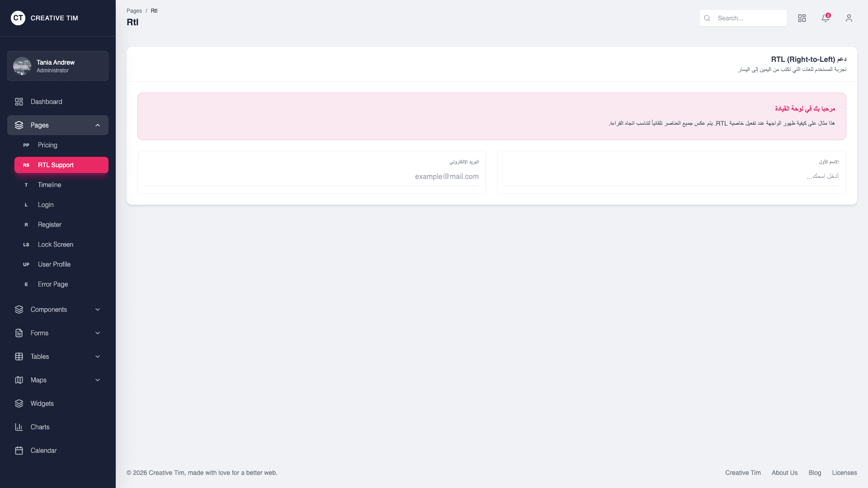The height and width of the screenshot is (488, 868).
Task: Select the Charts sidebar icon
Action: pyautogui.click(x=19, y=427)
